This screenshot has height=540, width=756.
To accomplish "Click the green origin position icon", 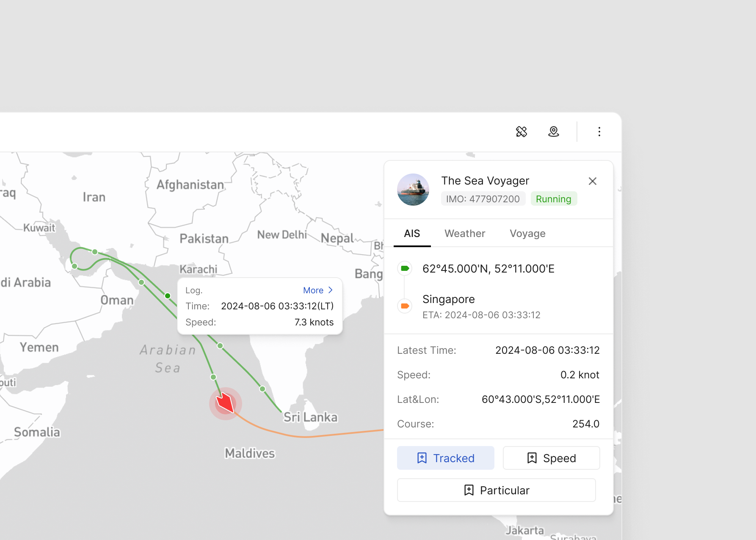I will coord(405,268).
